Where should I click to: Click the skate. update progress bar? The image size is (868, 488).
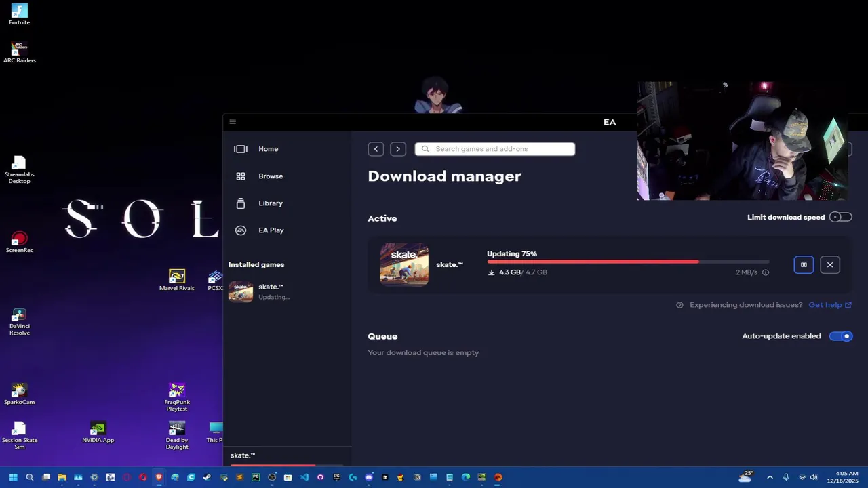click(628, 262)
